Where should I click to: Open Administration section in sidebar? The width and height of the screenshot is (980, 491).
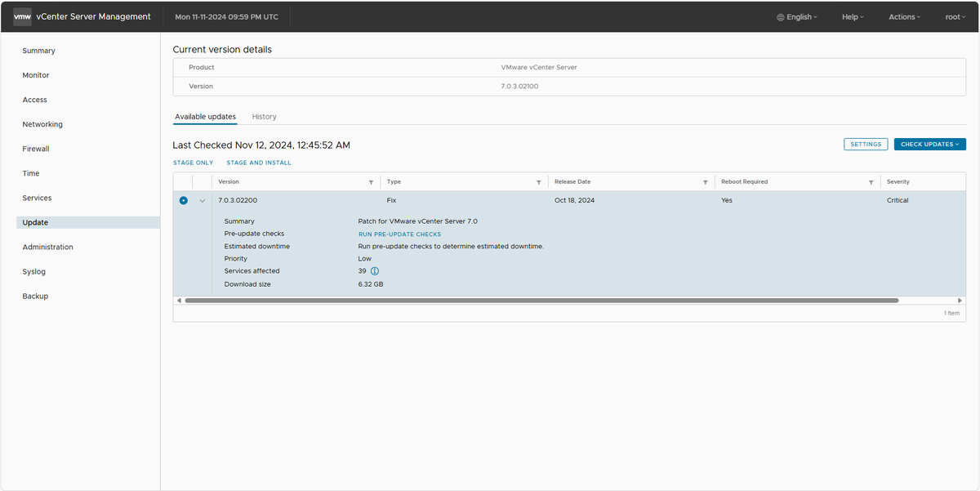47,247
